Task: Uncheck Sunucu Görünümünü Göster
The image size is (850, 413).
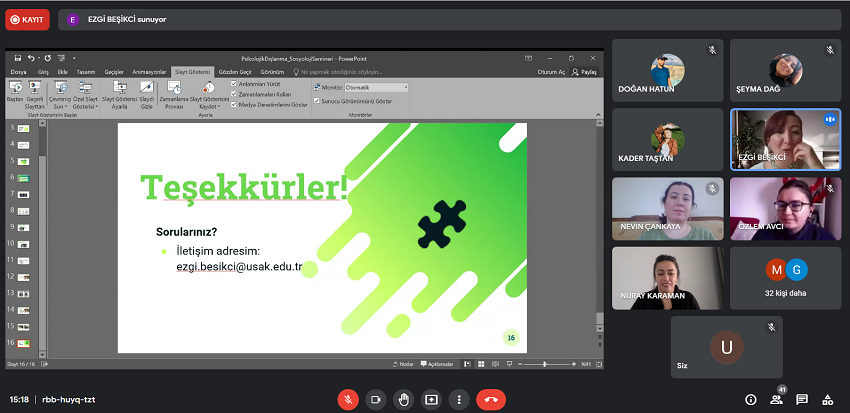Action: [317, 101]
